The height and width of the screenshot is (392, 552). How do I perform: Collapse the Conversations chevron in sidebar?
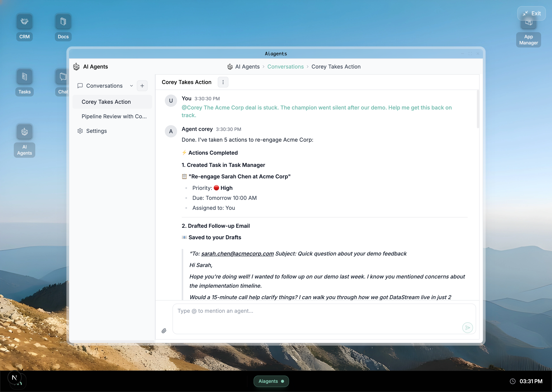[131, 86]
